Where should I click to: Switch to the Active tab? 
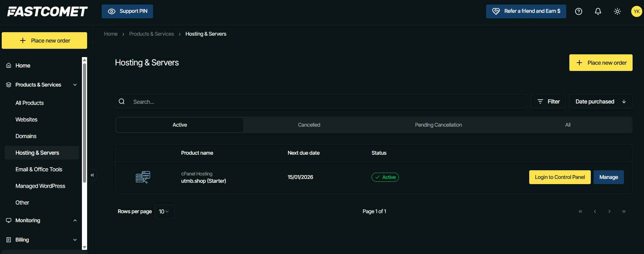180,125
